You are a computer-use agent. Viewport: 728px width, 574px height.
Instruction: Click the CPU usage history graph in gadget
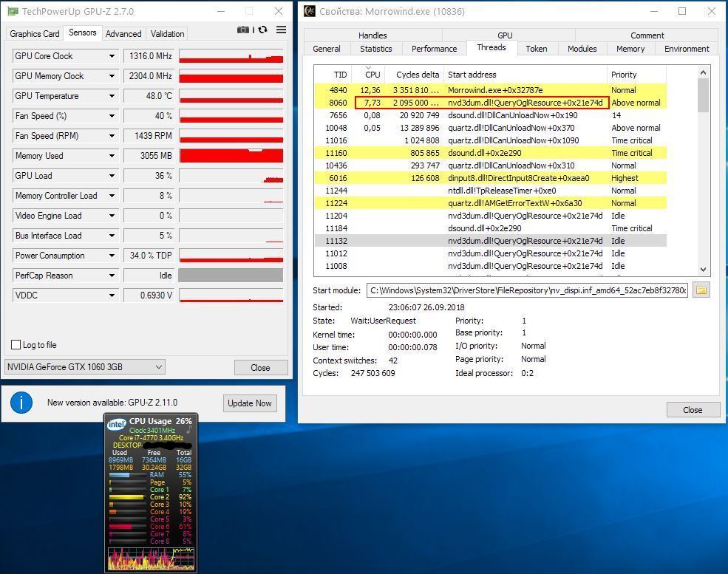[151, 558]
